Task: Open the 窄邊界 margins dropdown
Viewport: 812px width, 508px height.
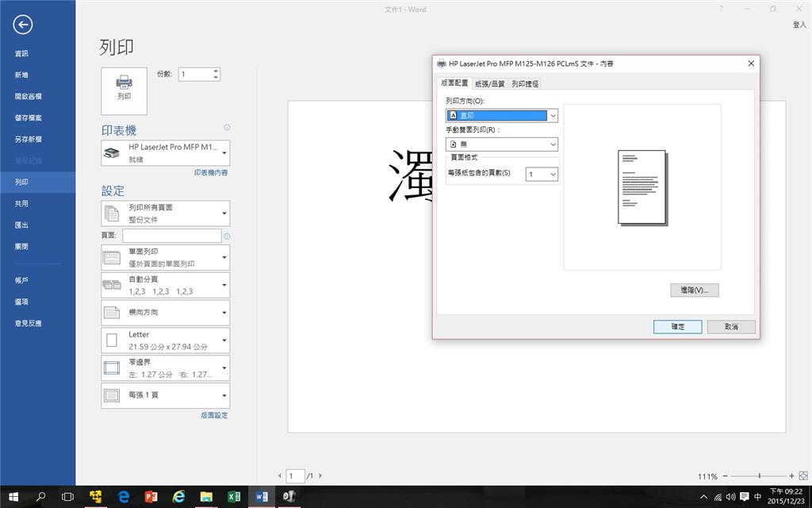Action: click(166, 368)
